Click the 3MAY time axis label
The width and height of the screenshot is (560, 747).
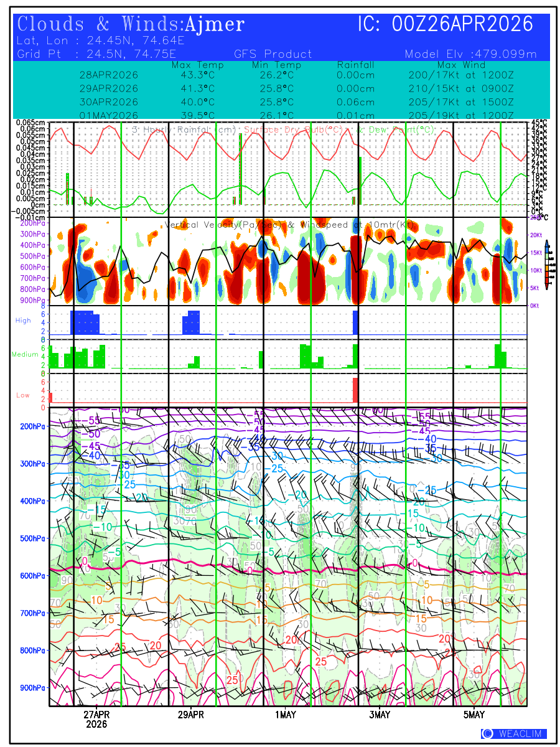pos(380,715)
